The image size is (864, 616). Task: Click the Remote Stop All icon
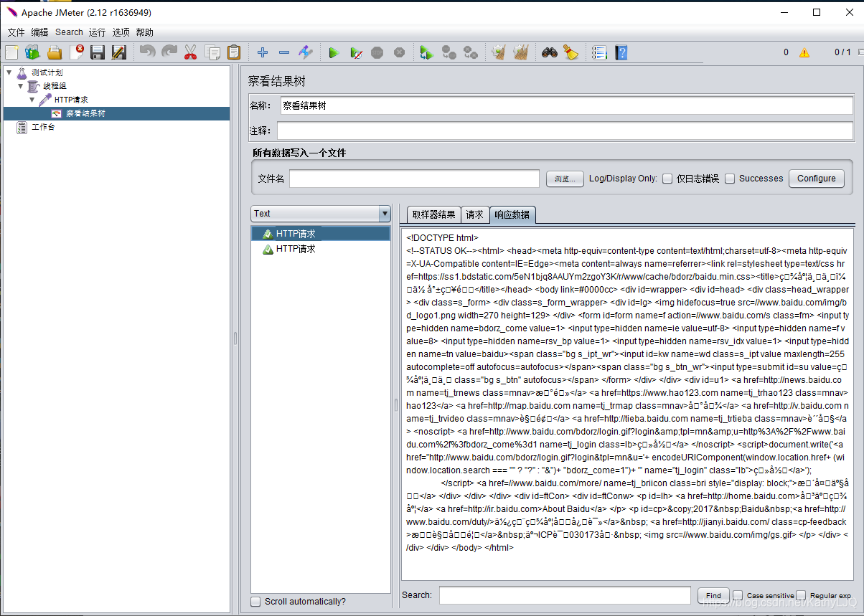pyautogui.click(x=449, y=52)
